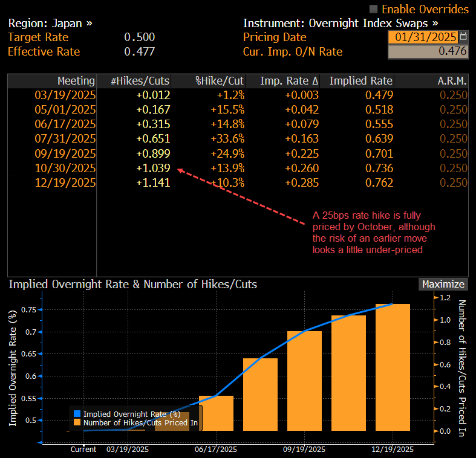Click the orange bar above 09/19/2025

click(304, 381)
